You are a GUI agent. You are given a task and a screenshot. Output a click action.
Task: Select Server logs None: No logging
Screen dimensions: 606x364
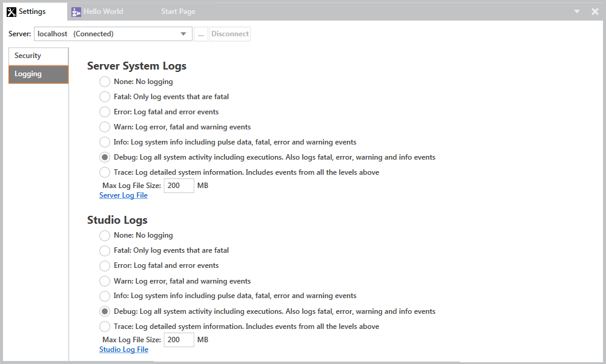105,82
